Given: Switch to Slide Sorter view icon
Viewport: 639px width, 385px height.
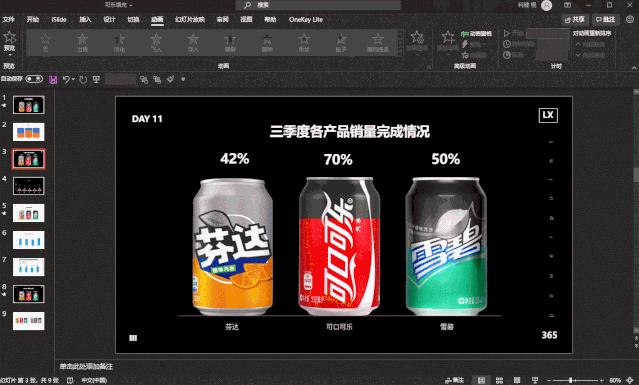Looking at the screenshot, I should (500, 380).
